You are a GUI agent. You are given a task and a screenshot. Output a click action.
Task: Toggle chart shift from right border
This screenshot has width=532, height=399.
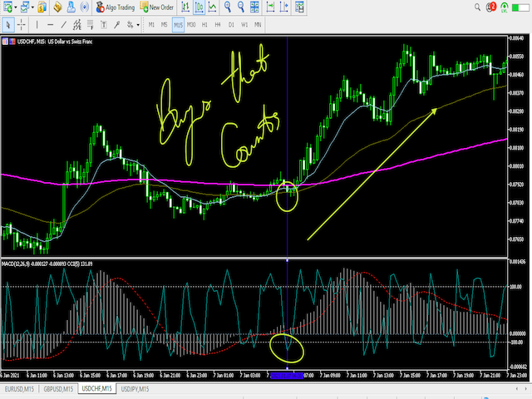click(284, 7)
